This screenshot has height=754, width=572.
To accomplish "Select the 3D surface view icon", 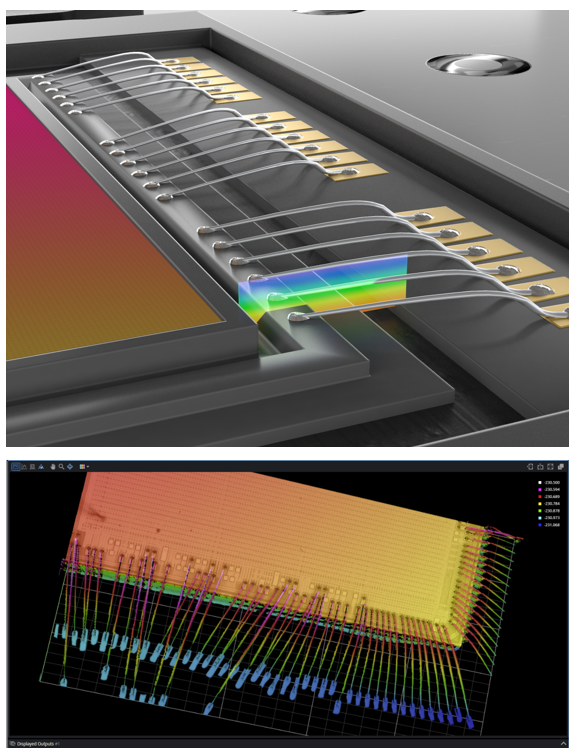I will (41, 467).
